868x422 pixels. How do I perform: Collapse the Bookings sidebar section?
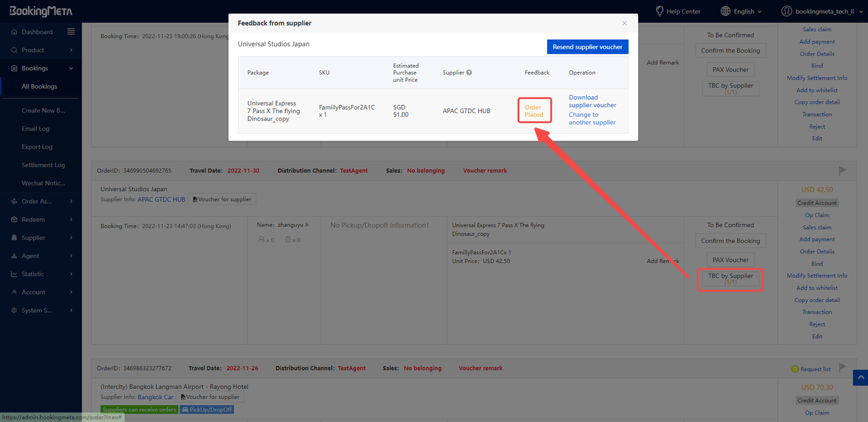tap(41, 68)
